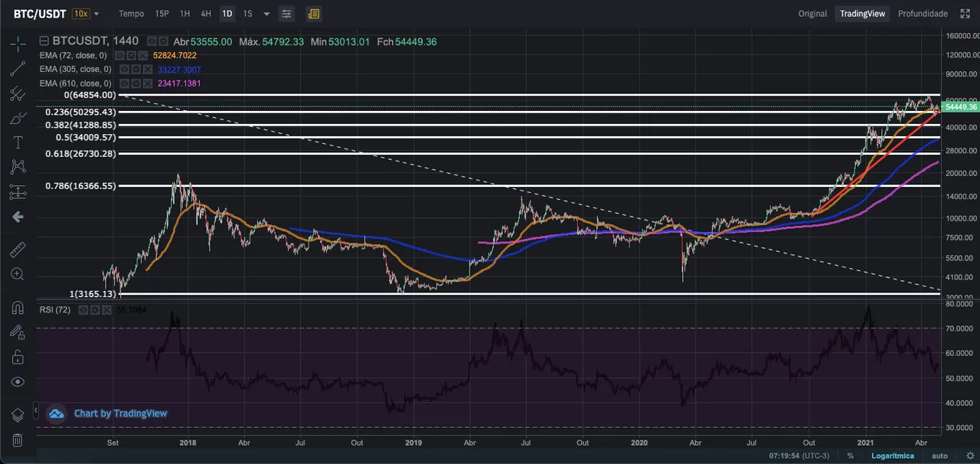Expand more time intervals dropdown arrow
This screenshot has width=980, height=464.
[x=266, y=14]
